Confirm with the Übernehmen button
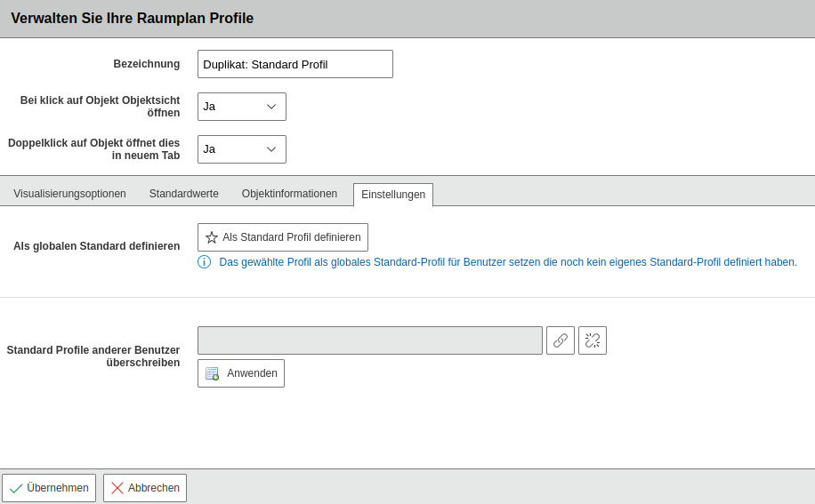815x504 pixels. [49, 488]
